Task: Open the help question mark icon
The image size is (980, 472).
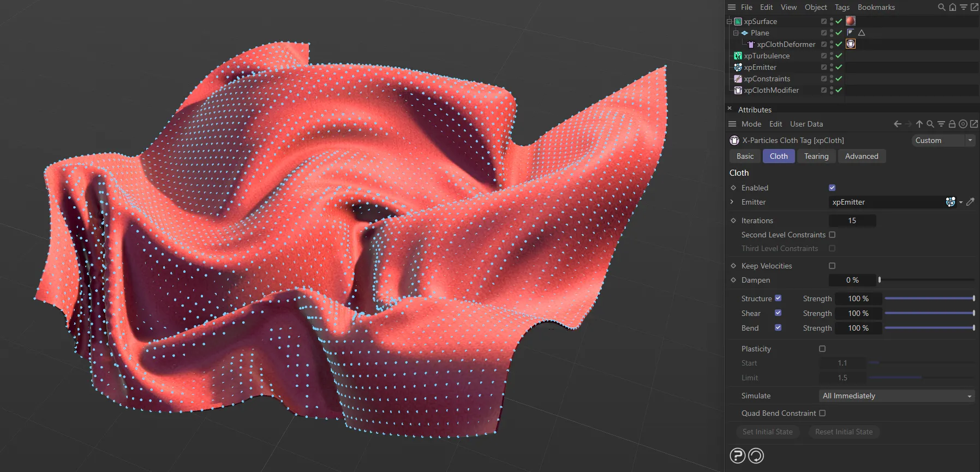Action: pos(738,456)
